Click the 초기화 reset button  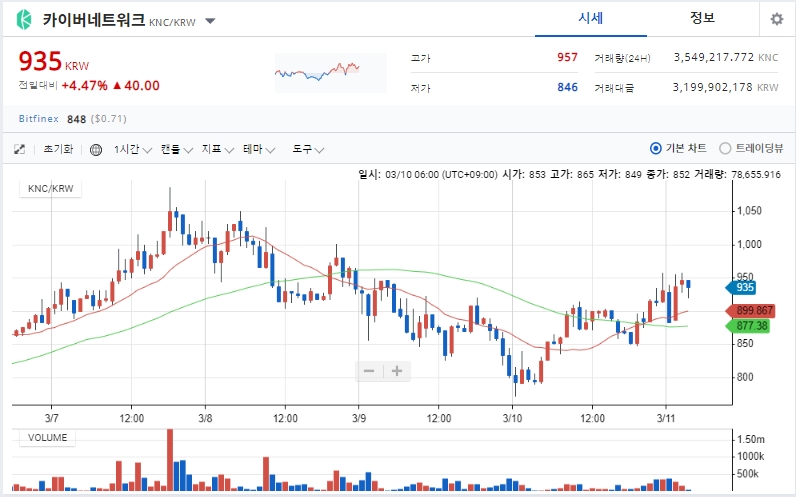58,149
